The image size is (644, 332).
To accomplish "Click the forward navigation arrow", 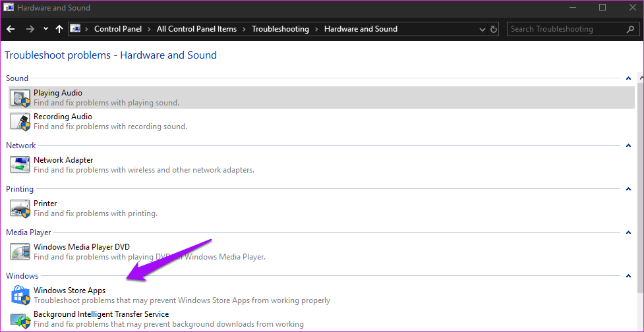I will [30, 29].
